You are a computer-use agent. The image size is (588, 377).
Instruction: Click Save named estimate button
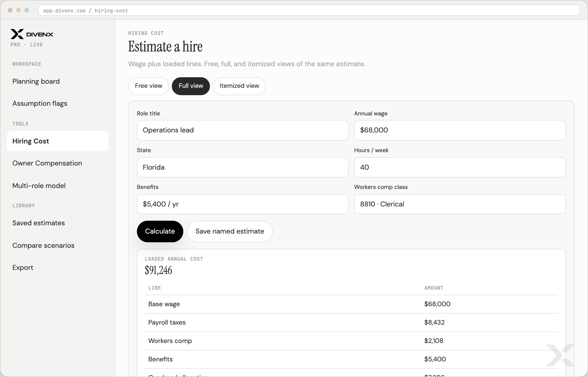click(230, 231)
